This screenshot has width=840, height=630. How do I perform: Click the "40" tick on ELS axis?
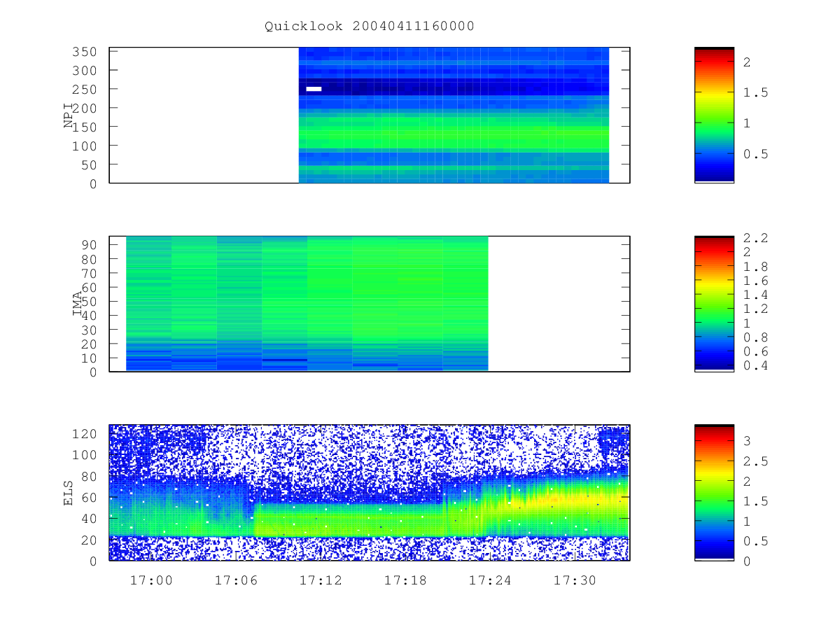point(90,519)
